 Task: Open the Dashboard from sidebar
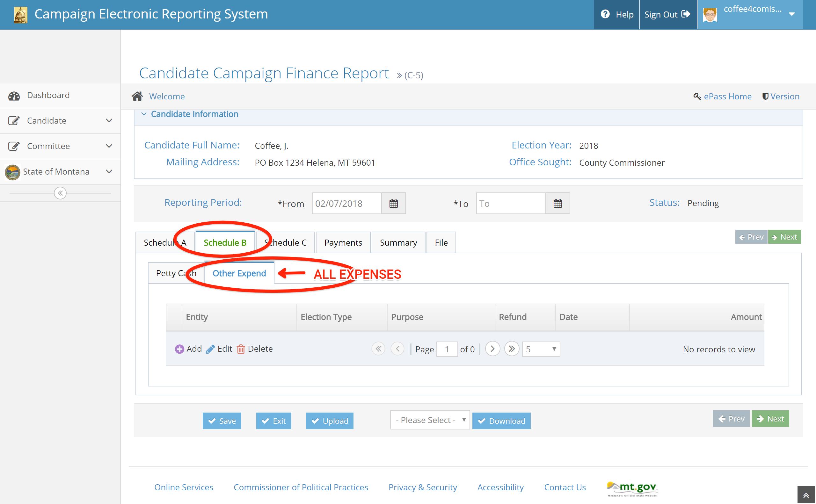[48, 95]
